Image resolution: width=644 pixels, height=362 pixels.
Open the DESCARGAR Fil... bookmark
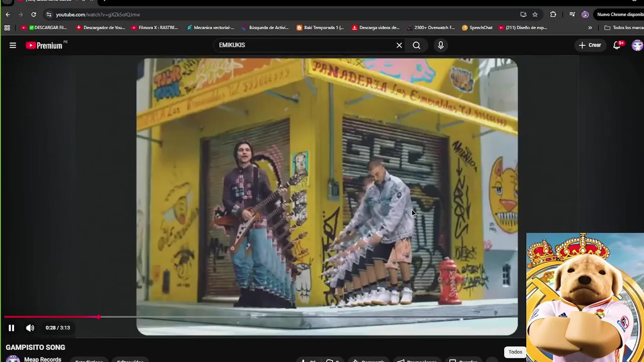point(44,28)
